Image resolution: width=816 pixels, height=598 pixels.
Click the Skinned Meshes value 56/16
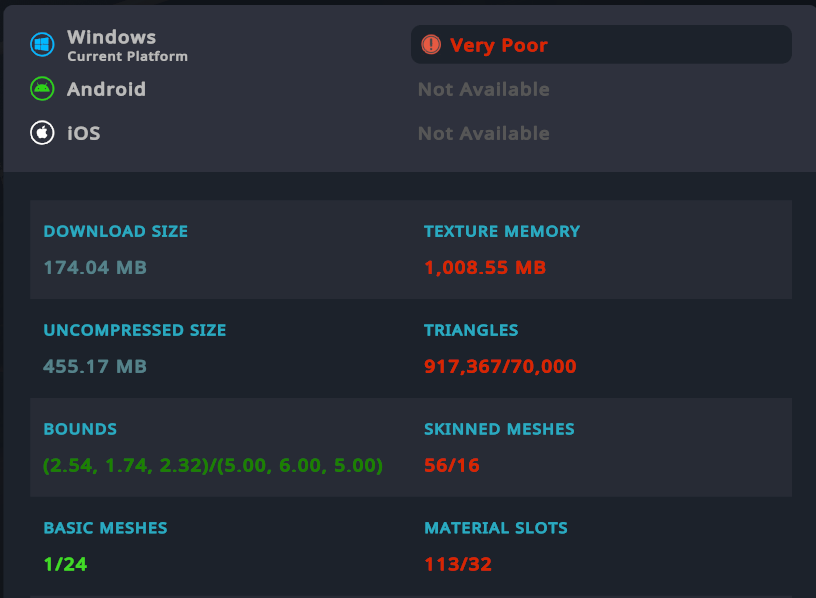click(450, 466)
